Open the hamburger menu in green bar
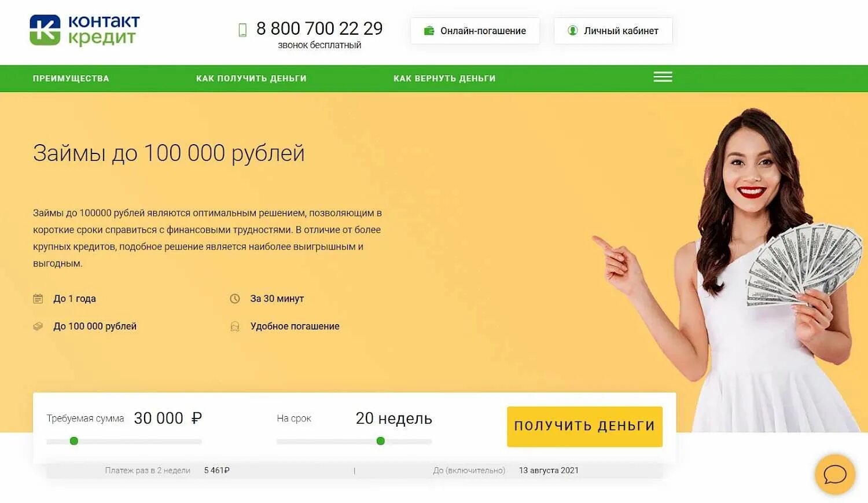Screen dimensions: 868x503 point(663,77)
